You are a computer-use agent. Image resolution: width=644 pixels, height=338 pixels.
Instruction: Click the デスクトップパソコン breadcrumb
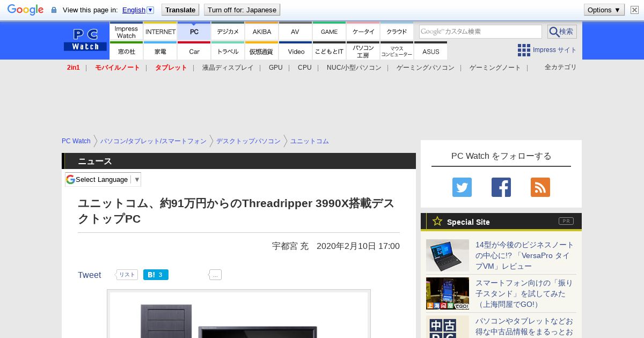pos(248,141)
